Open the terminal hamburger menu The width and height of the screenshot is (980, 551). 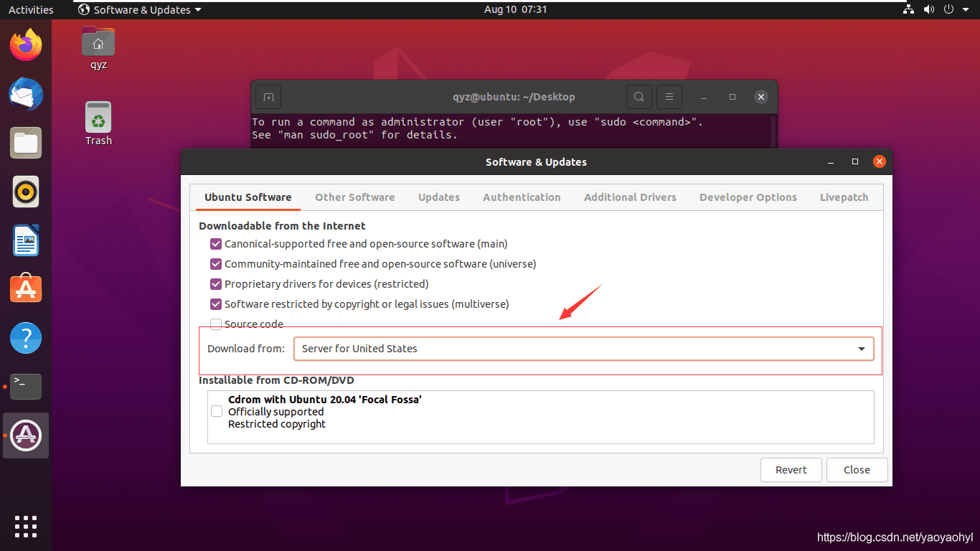[x=669, y=97]
